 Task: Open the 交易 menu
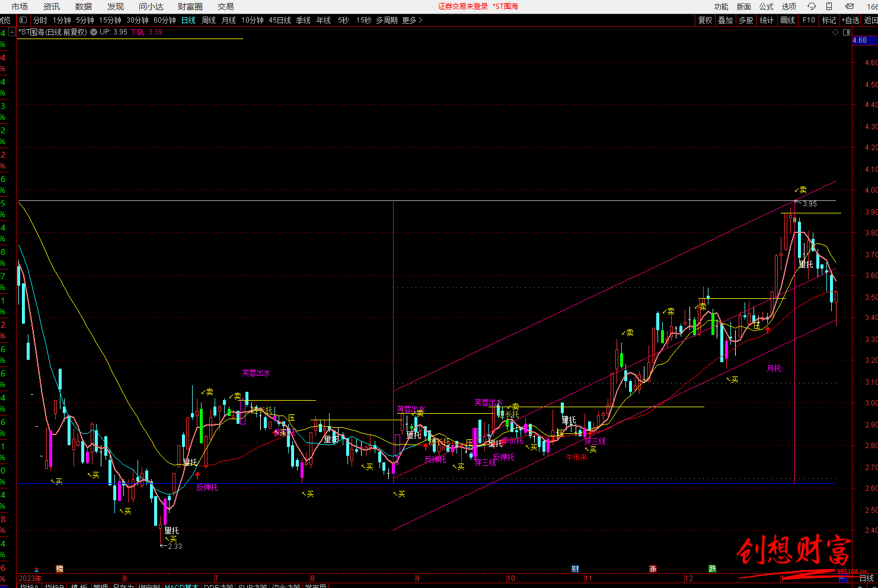(x=226, y=7)
